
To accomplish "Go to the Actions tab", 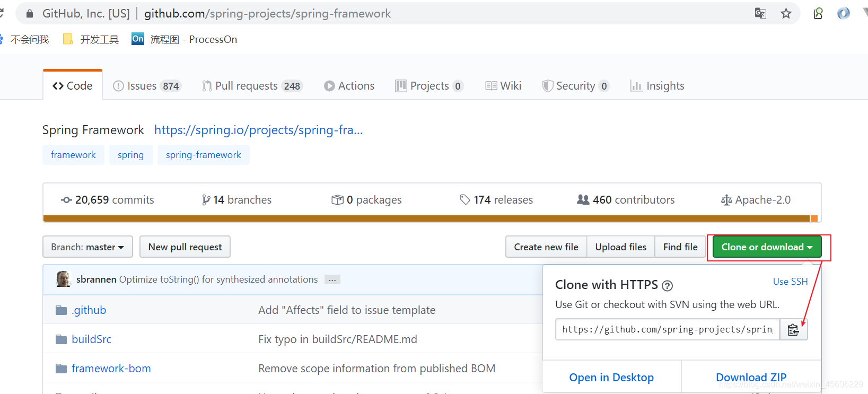I will (349, 86).
